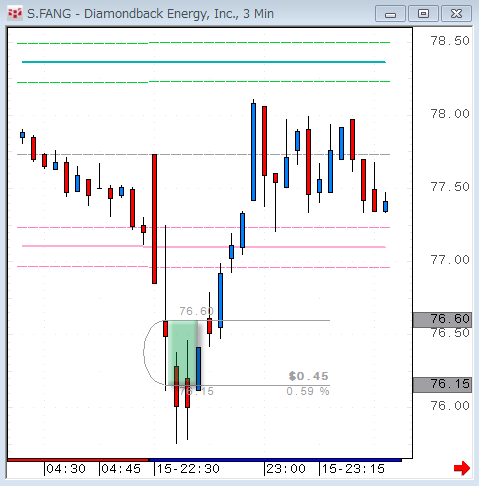The height and width of the screenshot is (486, 479).
Task: Click the long red candle at 22:30
Action: pos(154,219)
